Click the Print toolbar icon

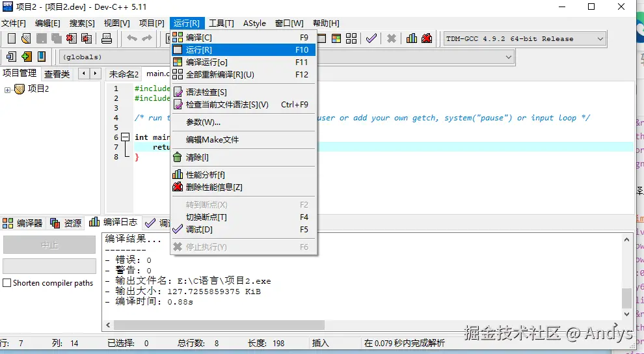[107, 38]
